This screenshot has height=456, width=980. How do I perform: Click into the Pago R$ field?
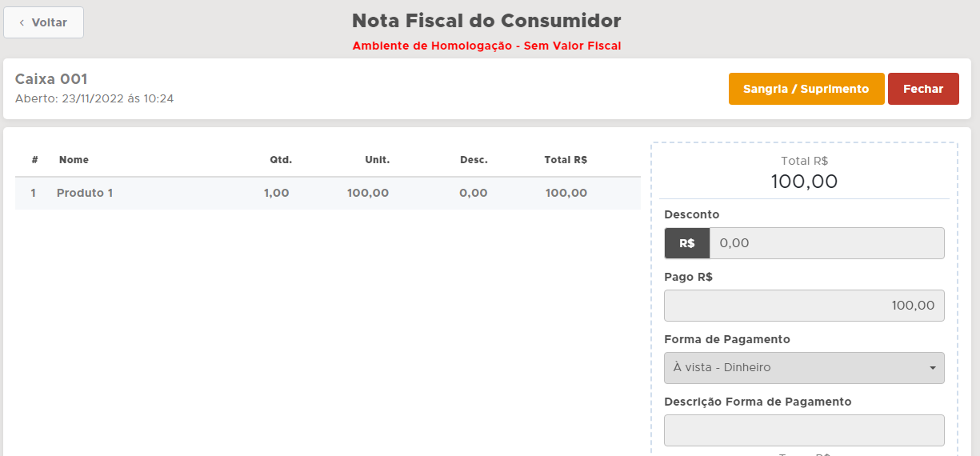click(804, 306)
